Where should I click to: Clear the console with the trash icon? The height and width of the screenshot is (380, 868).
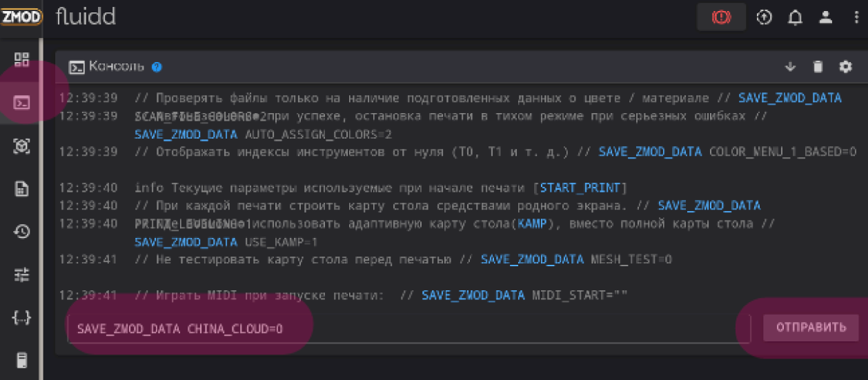(818, 67)
